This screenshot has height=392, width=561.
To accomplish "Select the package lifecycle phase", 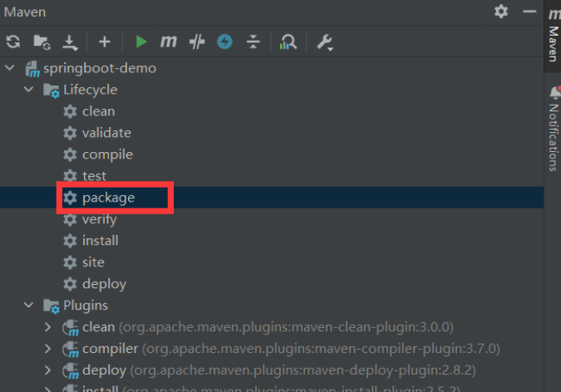I will 108,198.
